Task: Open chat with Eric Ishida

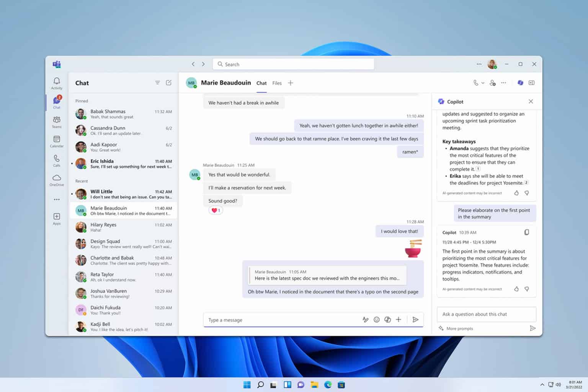Action: tap(123, 163)
